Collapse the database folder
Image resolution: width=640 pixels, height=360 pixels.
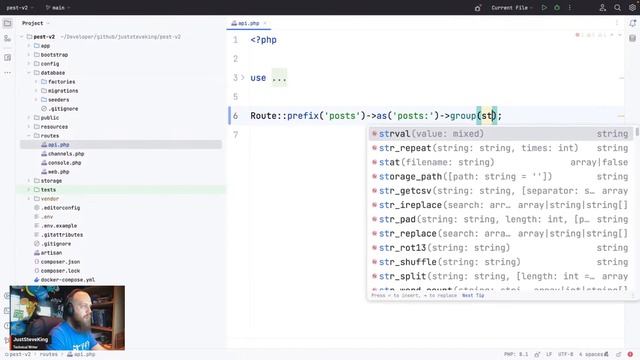(29, 73)
